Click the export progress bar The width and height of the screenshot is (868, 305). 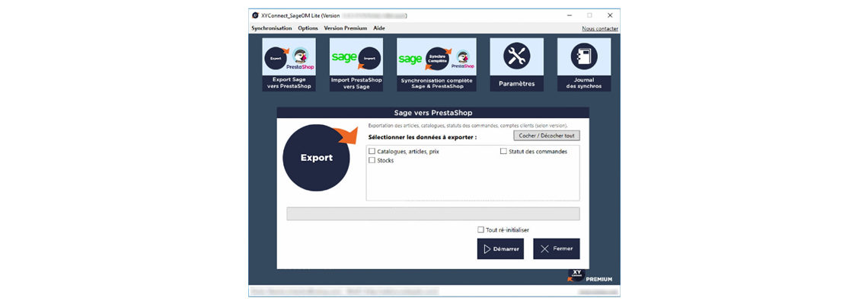click(x=433, y=214)
